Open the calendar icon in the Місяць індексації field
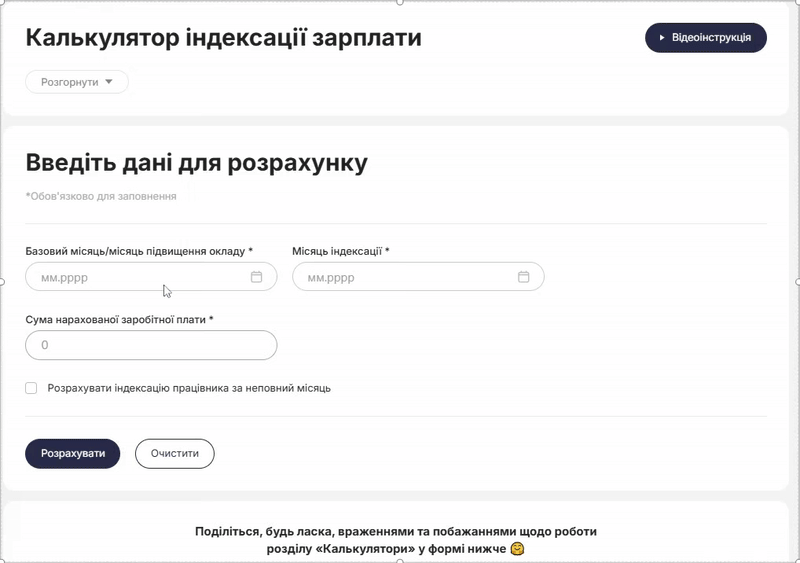Viewport: 800px width, 563px height. [x=523, y=277]
